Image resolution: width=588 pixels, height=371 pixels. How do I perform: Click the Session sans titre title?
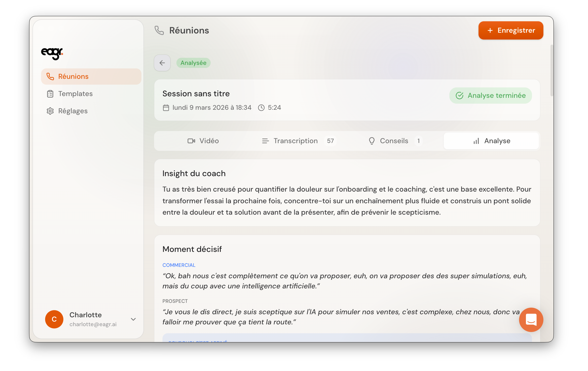196,94
